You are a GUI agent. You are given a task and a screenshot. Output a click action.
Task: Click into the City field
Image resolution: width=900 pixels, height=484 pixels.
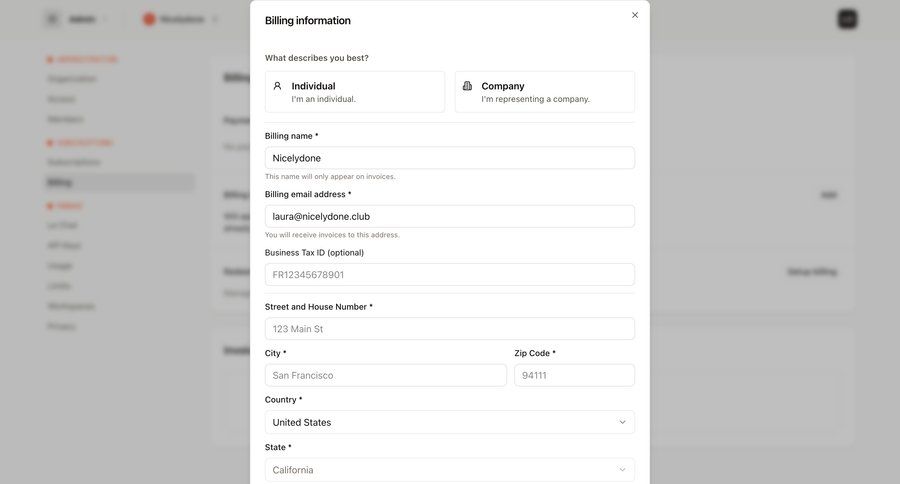click(x=385, y=375)
